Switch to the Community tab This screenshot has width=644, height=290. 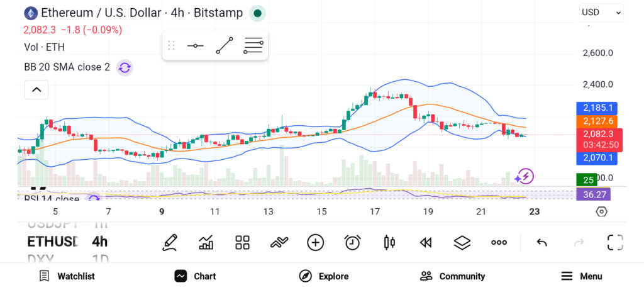452,276
